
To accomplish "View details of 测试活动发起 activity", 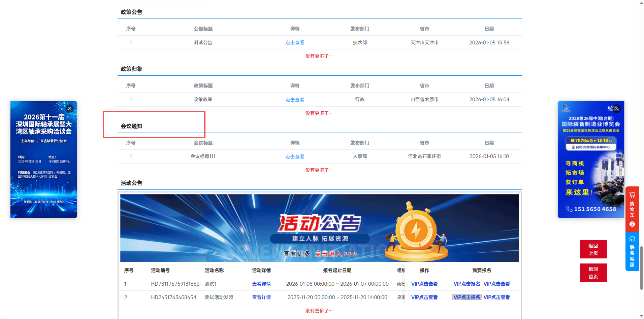I will click(261, 297).
